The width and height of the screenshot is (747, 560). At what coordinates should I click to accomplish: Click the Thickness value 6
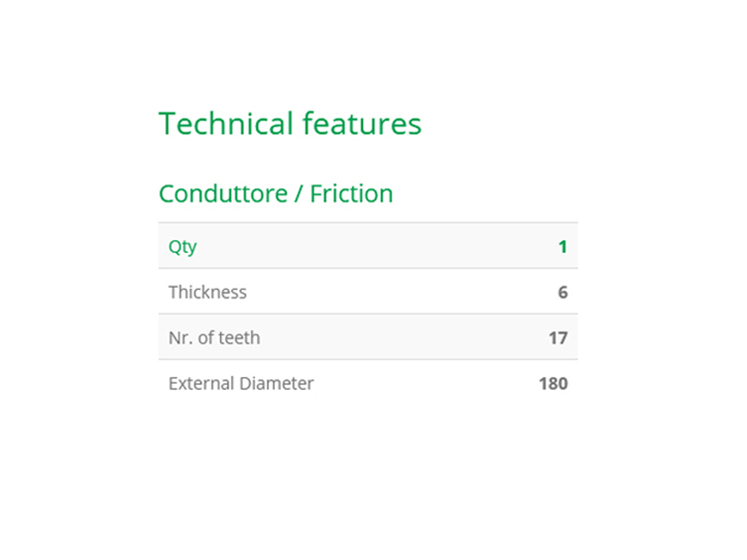pos(563,292)
